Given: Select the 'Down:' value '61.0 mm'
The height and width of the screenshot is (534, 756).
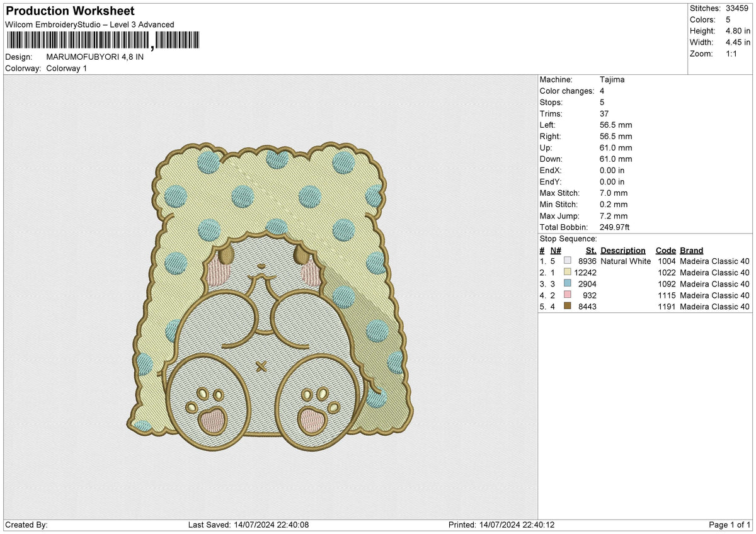Looking at the screenshot, I should coord(616,159).
